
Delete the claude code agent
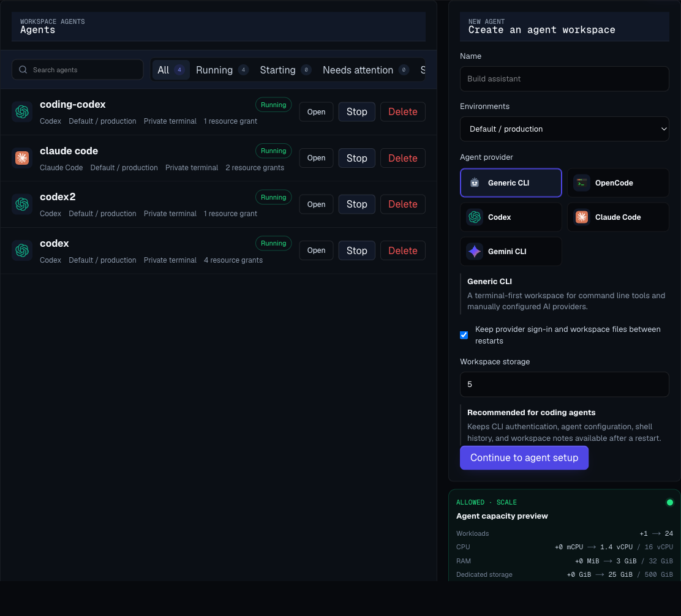402,158
